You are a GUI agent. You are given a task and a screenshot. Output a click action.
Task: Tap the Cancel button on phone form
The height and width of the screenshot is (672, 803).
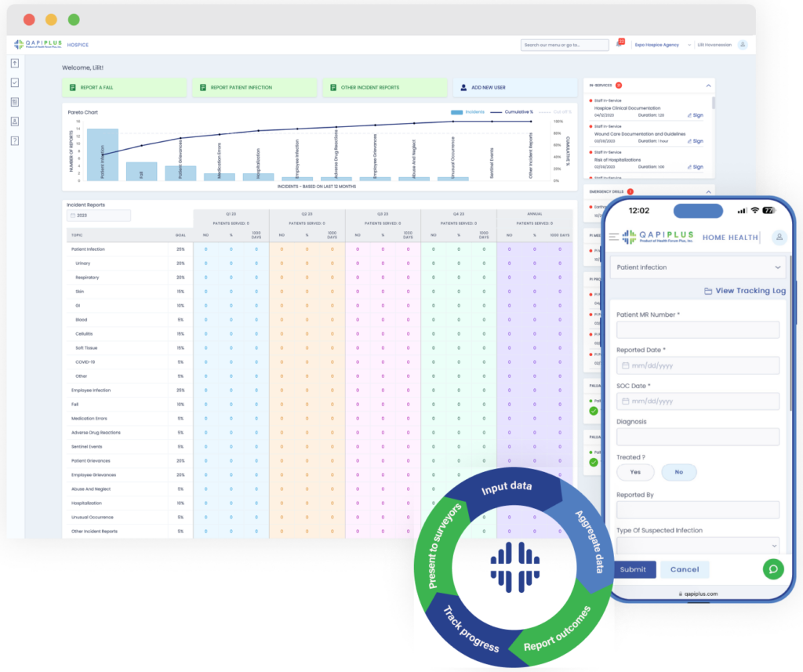coord(684,569)
